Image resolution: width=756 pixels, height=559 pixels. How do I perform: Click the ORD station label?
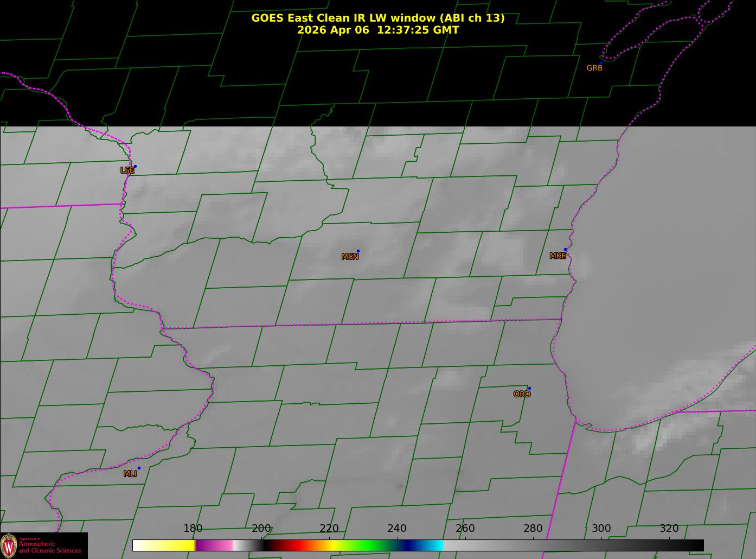click(x=522, y=395)
